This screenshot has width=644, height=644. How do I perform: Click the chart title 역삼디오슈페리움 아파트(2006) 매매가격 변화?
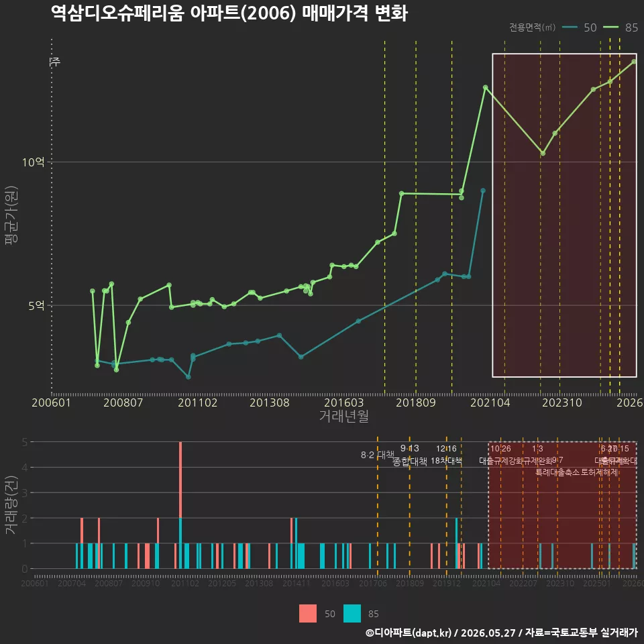(229, 13)
